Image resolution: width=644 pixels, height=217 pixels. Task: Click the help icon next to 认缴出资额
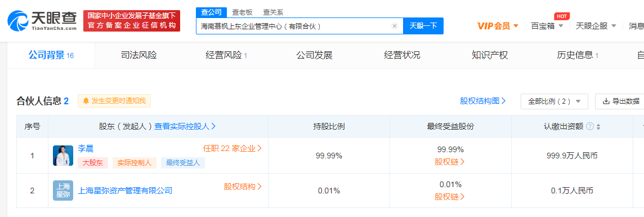(590, 127)
